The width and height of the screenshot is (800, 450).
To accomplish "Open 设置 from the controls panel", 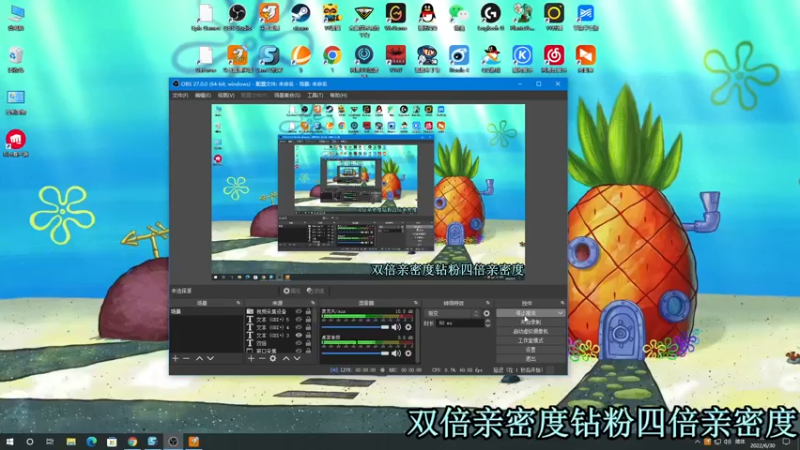I will (x=531, y=349).
